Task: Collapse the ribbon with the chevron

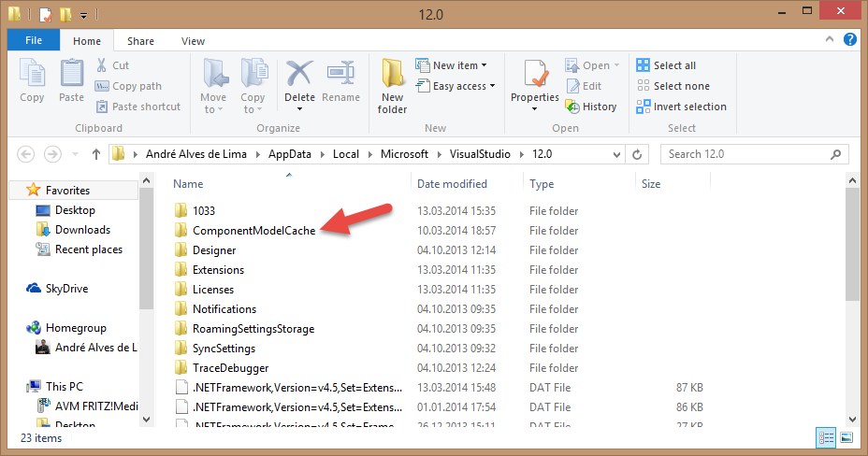Action: click(830, 38)
